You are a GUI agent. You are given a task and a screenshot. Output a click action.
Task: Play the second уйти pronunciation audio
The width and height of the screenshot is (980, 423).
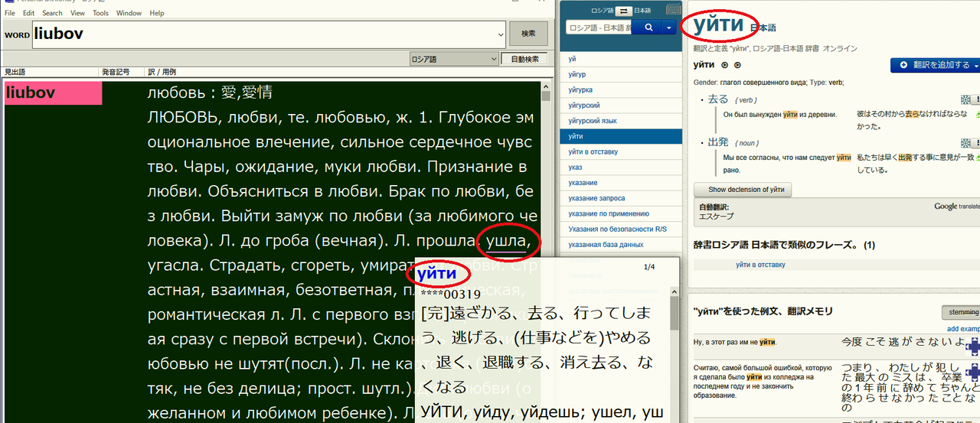737,65
